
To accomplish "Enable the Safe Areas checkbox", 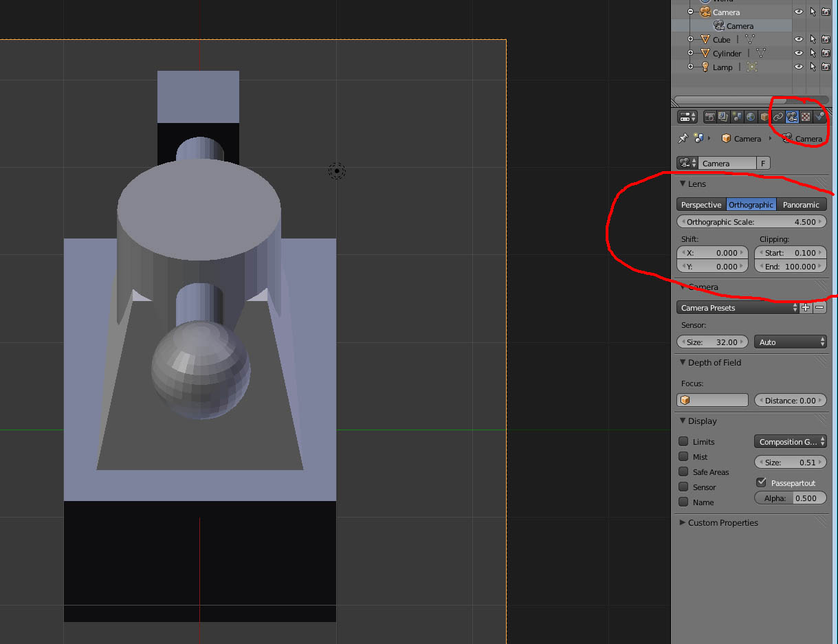I will 683,471.
